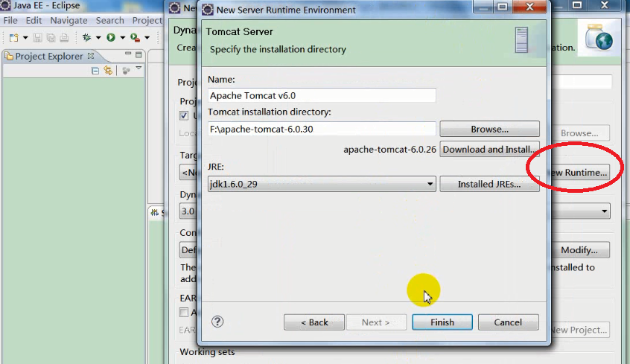Image resolution: width=630 pixels, height=364 pixels.
Task: Toggle Link with Editor in Project Explorer
Action: tap(108, 71)
